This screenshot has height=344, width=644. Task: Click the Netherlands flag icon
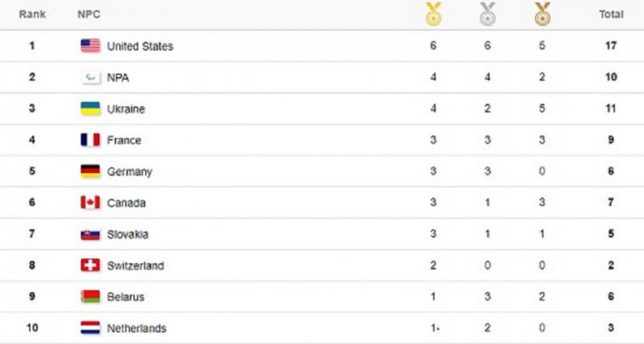click(90, 328)
